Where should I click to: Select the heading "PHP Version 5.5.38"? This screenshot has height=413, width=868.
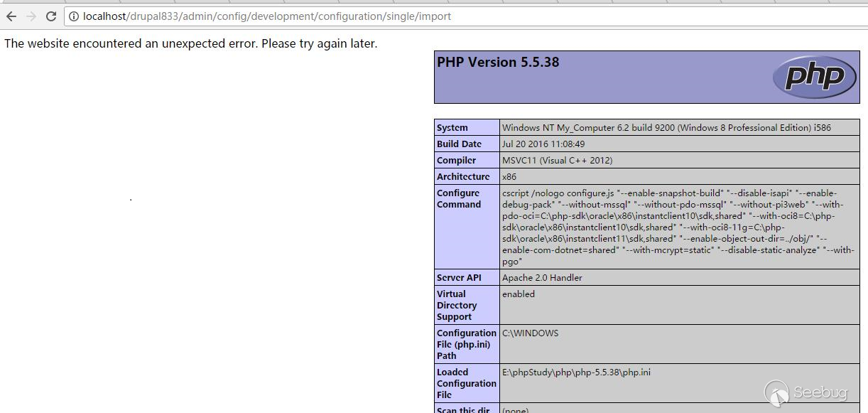point(498,62)
